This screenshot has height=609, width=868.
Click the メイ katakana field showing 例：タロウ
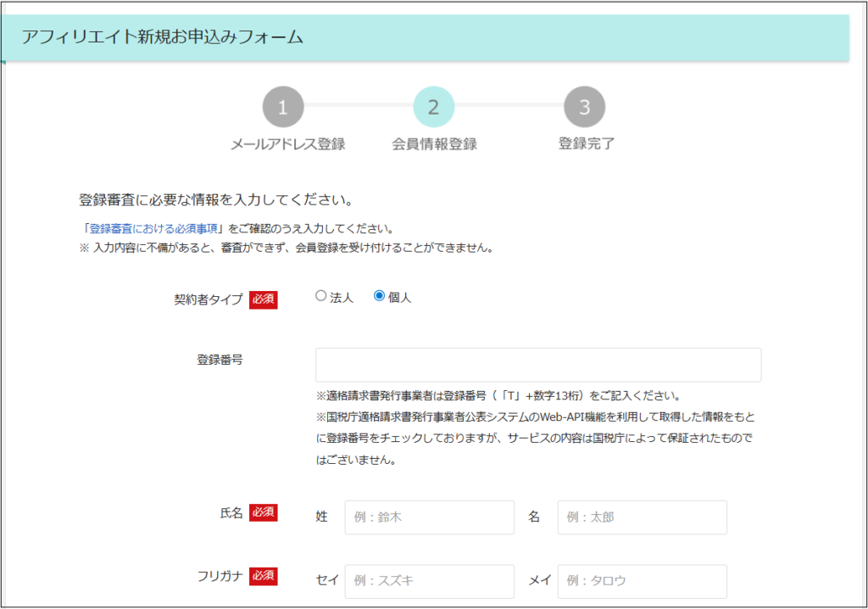pyautogui.click(x=642, y=581)
